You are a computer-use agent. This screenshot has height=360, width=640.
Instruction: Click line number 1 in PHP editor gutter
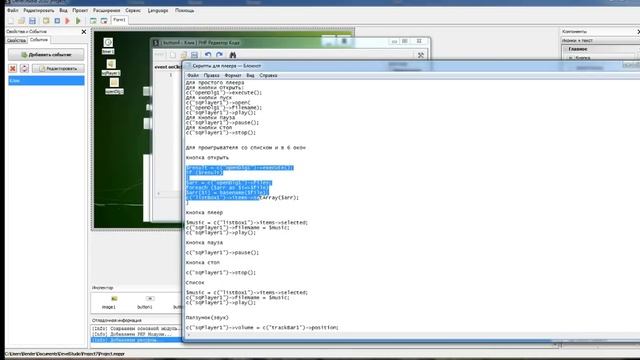point(171,75)
